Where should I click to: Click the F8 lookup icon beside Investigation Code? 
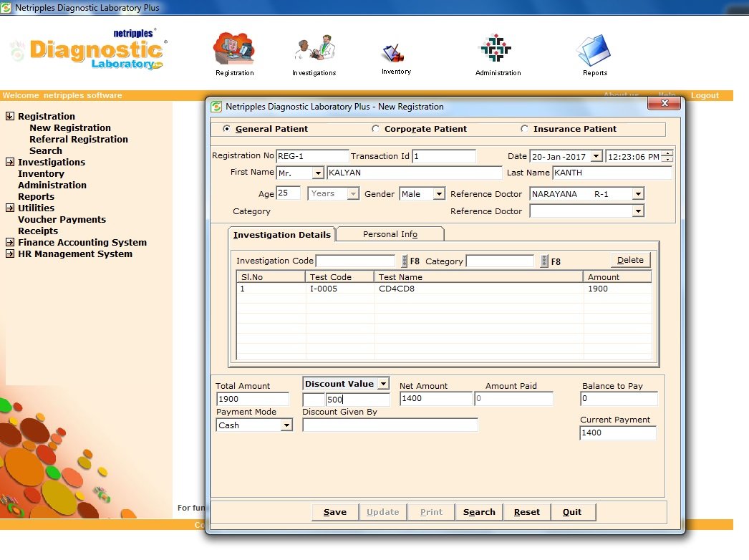pyautogui.click(x=405, y=261)
